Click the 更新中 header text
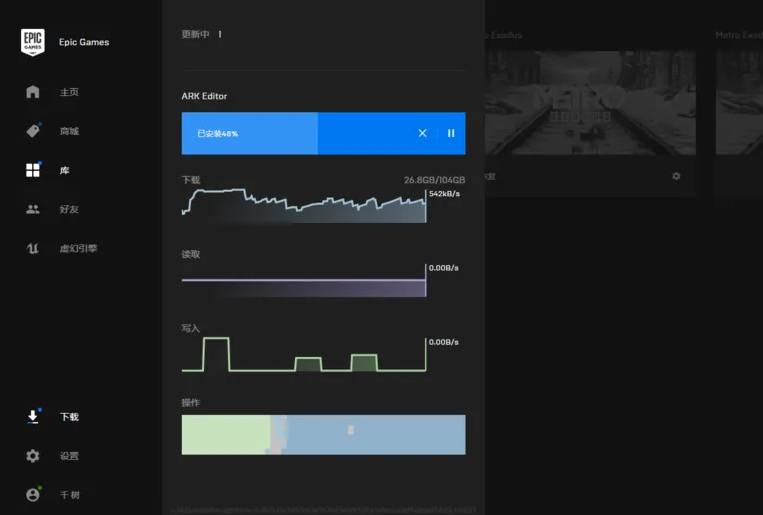Screen dimensions: 763x515 pos(195,34)
